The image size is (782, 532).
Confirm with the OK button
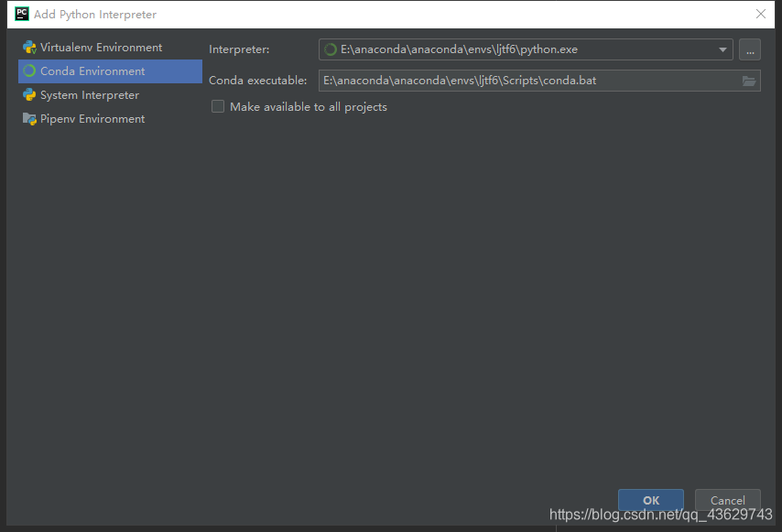pyautogui.click(x=651, y=500)
